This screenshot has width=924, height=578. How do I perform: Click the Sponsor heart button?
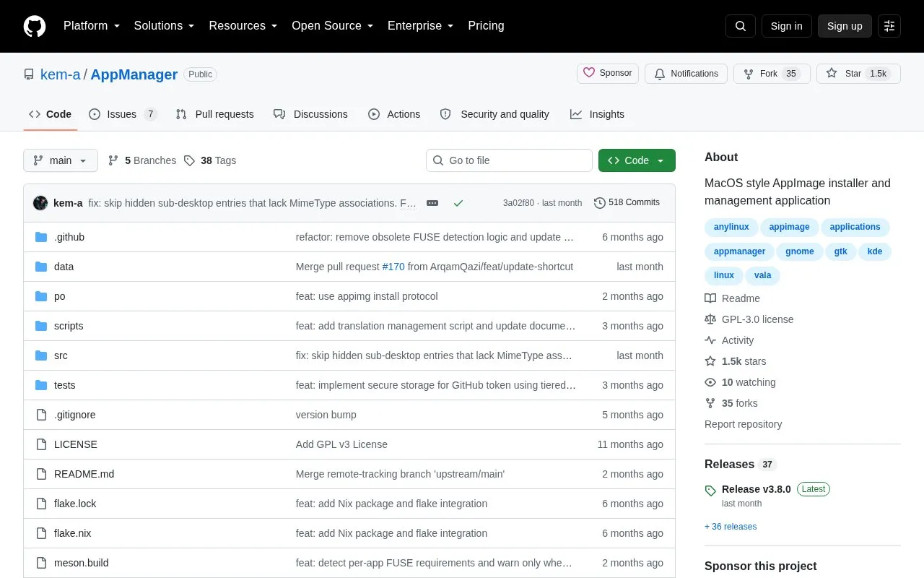coord(608,73)
